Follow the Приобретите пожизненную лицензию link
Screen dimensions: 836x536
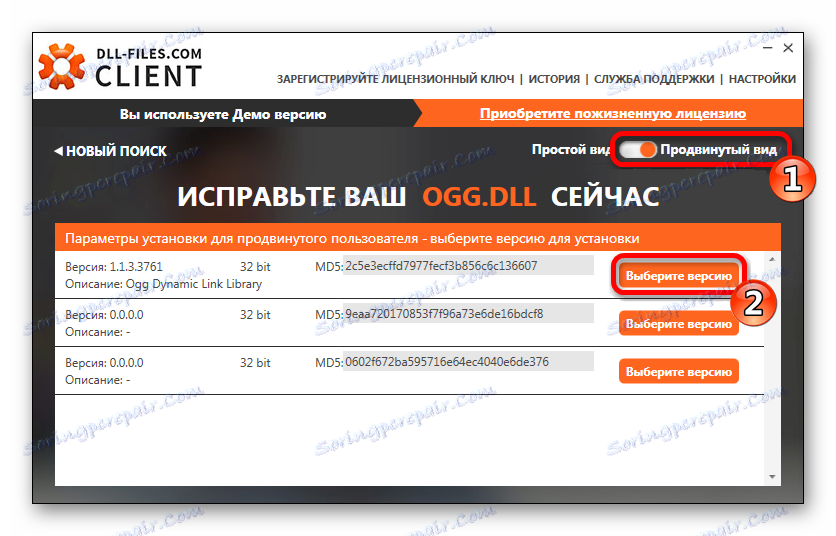(x=613, y=114)
